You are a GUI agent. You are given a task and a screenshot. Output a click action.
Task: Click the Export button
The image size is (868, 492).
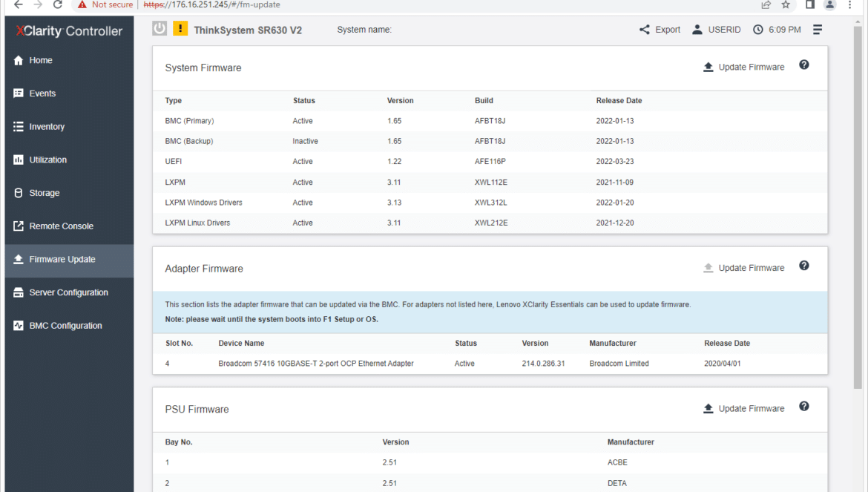[x=660, y=30]
